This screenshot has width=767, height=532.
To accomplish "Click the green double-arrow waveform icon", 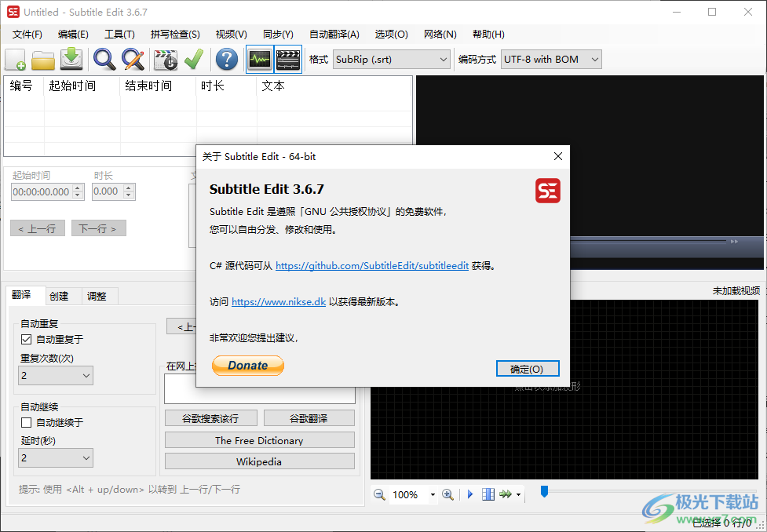I will point(506,494).
